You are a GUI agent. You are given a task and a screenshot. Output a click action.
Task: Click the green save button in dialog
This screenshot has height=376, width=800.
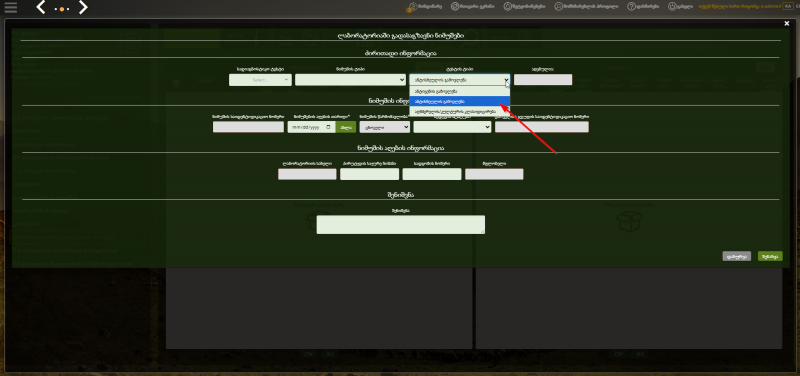(x=770, y=256)
